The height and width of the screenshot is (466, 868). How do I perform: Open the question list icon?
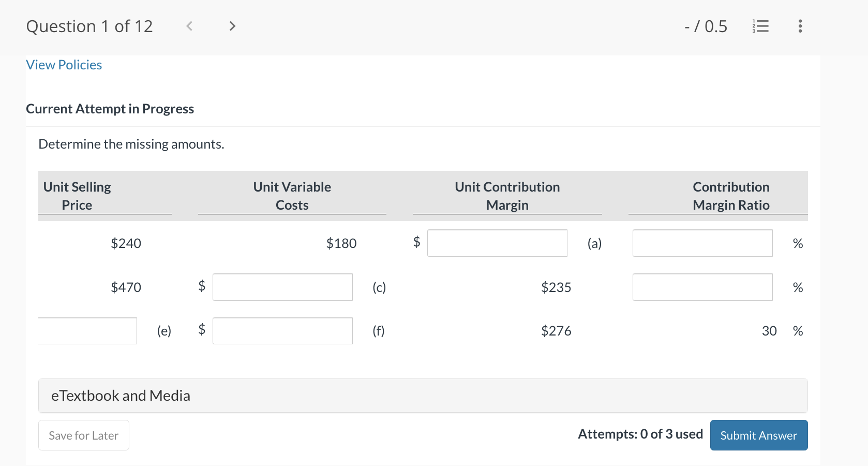click(760, 26)
